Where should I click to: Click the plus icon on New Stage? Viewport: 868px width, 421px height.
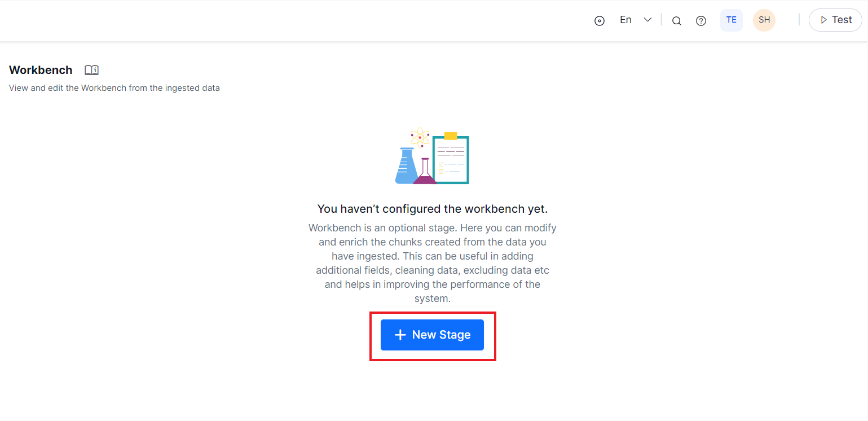click(400, 335)
